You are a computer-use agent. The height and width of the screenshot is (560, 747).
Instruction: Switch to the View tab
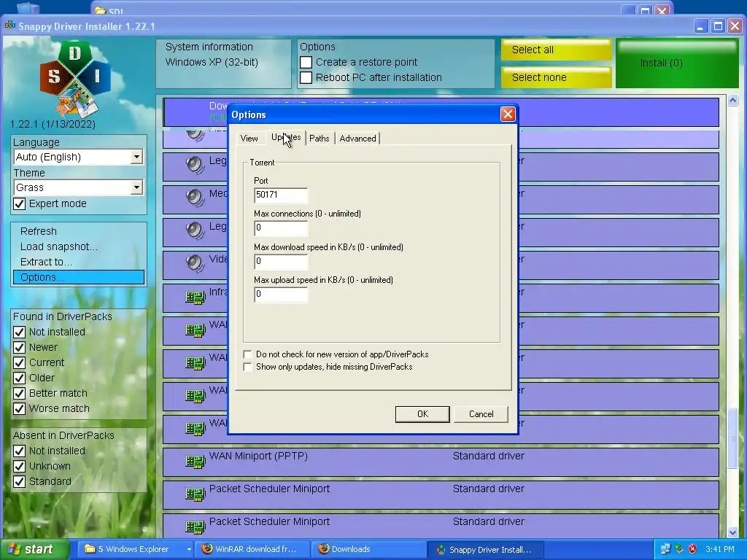pos(249,139)
